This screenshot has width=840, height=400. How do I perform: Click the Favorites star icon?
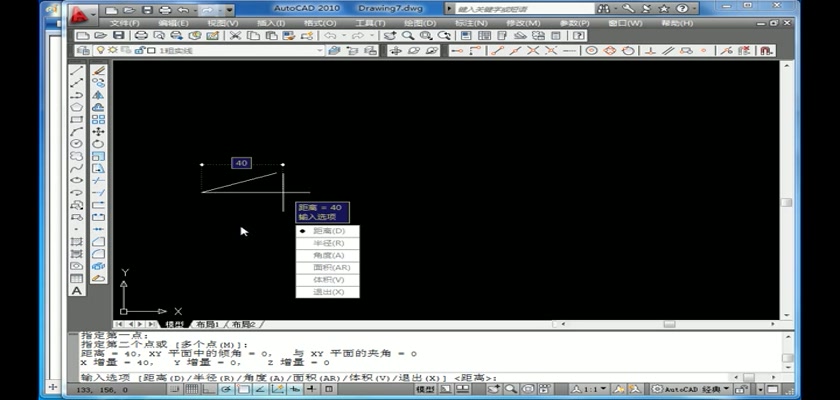[664, 9]
